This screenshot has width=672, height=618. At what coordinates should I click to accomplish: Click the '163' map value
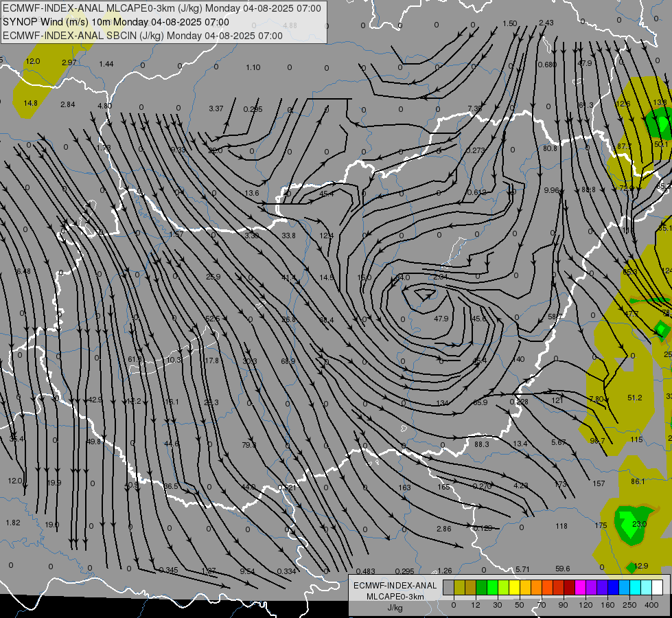[404, 488]
